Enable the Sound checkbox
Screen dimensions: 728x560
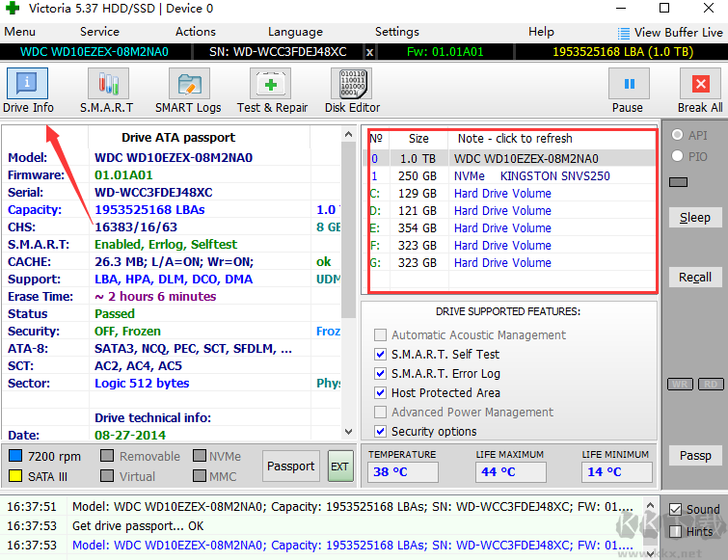[x=676, y=509]
